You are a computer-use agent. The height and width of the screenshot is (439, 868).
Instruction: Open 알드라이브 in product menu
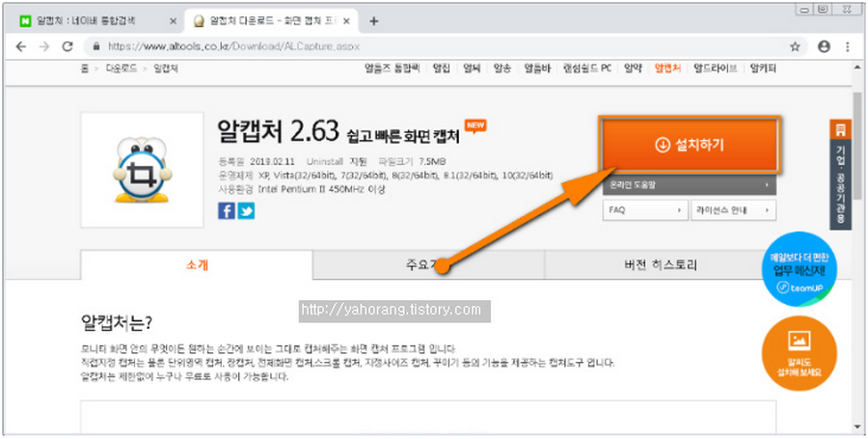[x=716, y=69]
